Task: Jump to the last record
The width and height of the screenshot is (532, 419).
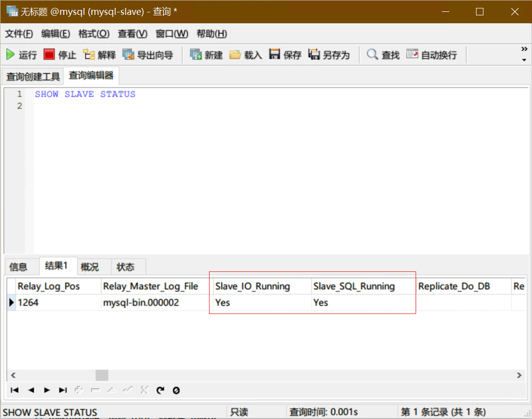Action: click(62, 390)
